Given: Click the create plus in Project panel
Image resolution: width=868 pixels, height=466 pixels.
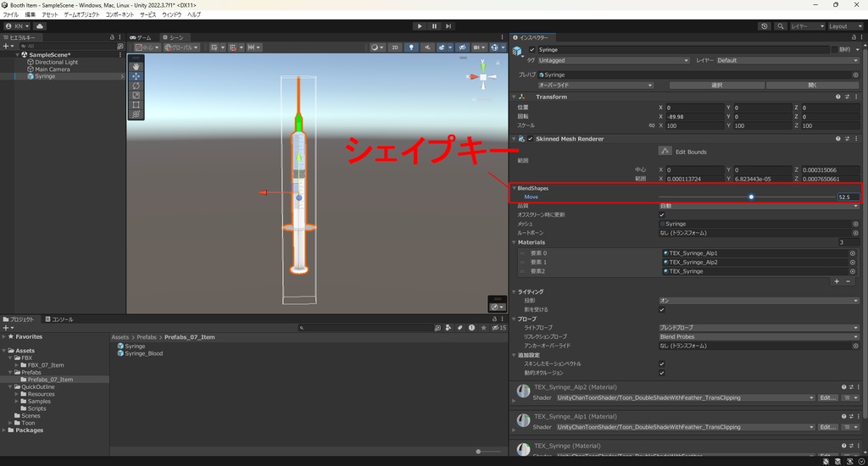Looking at the screenshot, I should pyautogui.click(x=7, y=328).
